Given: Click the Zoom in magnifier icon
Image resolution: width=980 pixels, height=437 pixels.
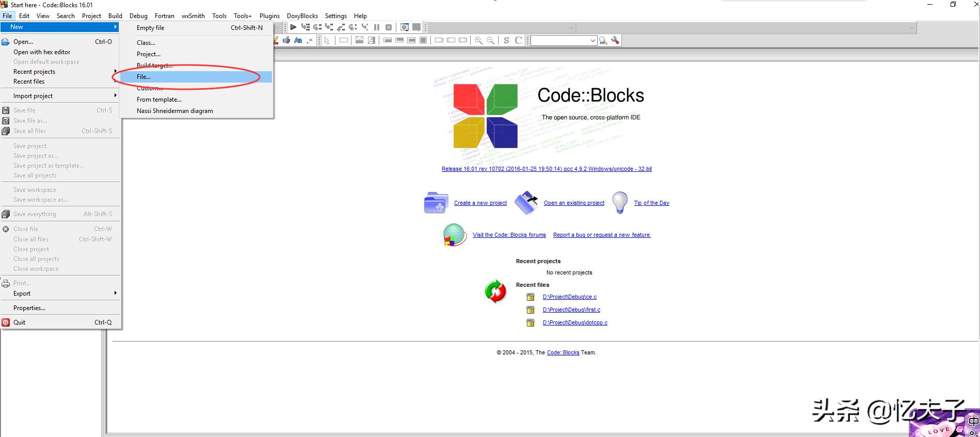Looking at the screenshot, I should tap(478, 40).
